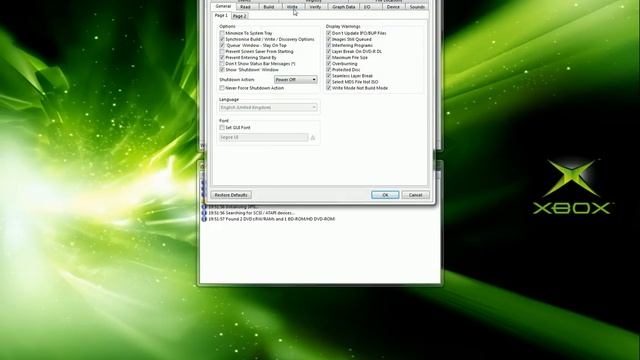Switch to the Graph Data tab
This screenshot has height=360, width=640.
(343, 7)
